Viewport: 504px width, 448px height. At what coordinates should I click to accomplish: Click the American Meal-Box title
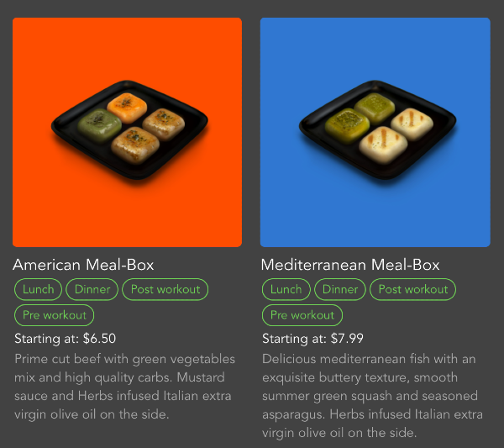point(83,265)
